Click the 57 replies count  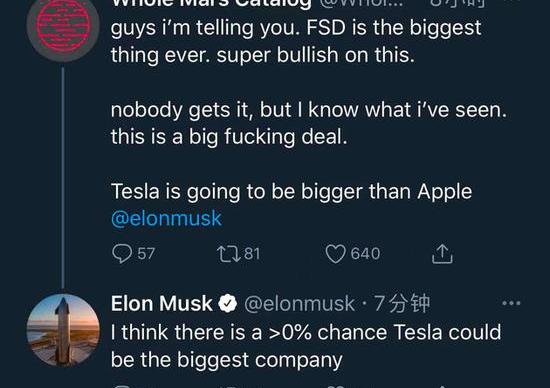pos(146,254)
